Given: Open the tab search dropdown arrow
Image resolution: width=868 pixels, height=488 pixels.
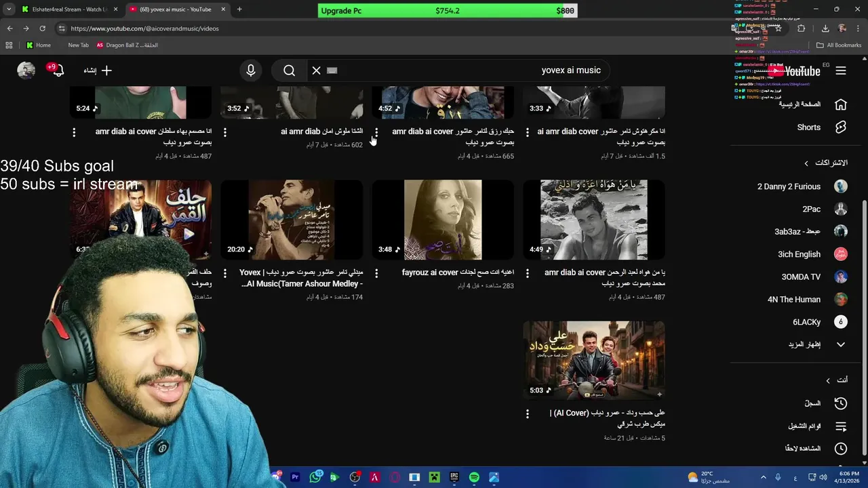Looking at the screenshot, I should pos(9,9).
